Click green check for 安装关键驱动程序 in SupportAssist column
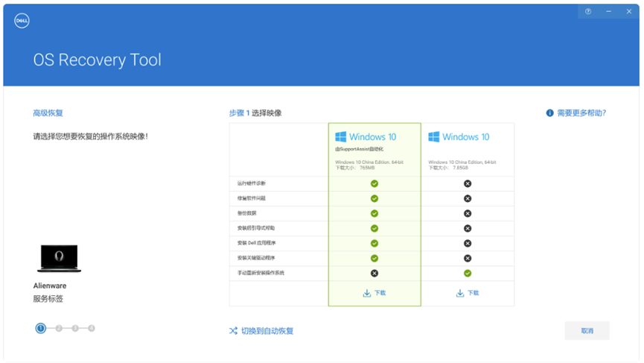Screen dimensions: 644x363 point(374,258)
